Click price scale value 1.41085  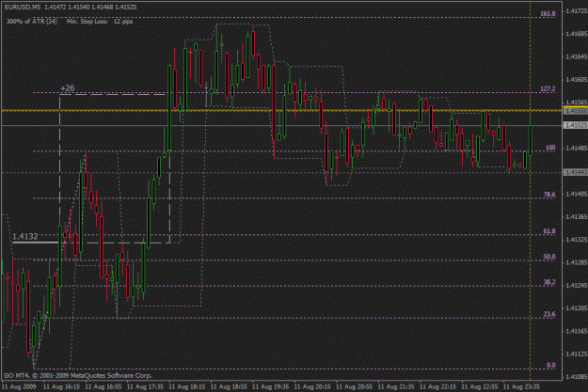(577, 377)
